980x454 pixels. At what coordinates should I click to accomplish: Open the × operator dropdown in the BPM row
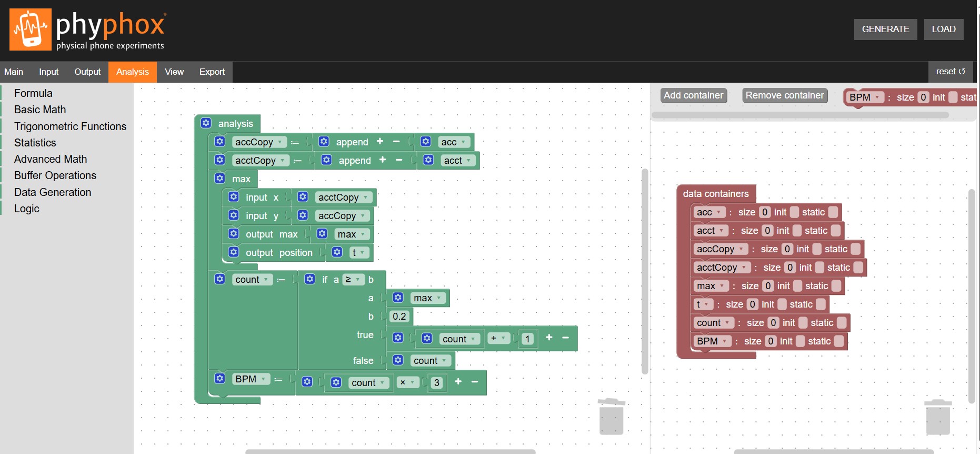pyautogui.click(x=408, y=382)
